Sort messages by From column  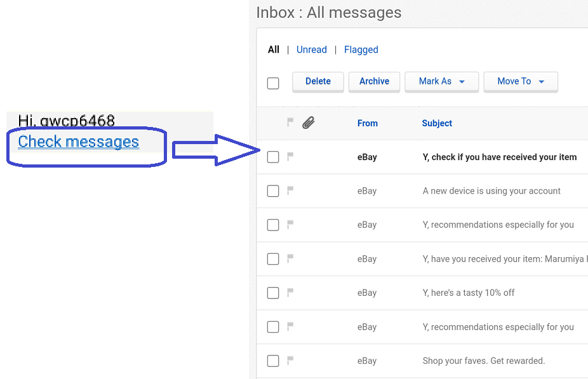point(368,123)
